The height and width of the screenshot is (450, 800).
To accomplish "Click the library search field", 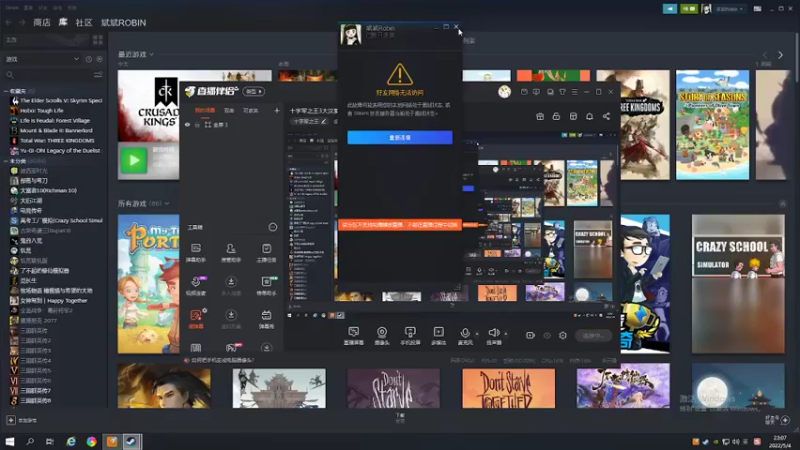I will click(x=48, y=75).
